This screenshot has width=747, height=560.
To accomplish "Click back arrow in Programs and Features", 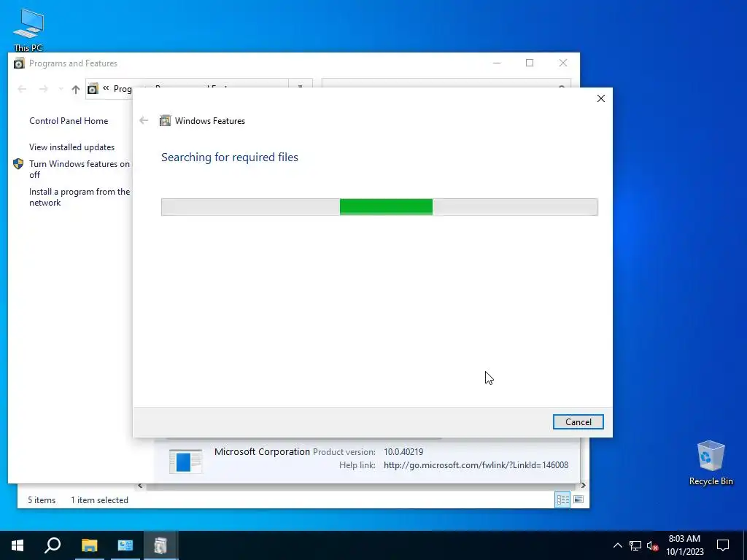I will click(22, 89).
